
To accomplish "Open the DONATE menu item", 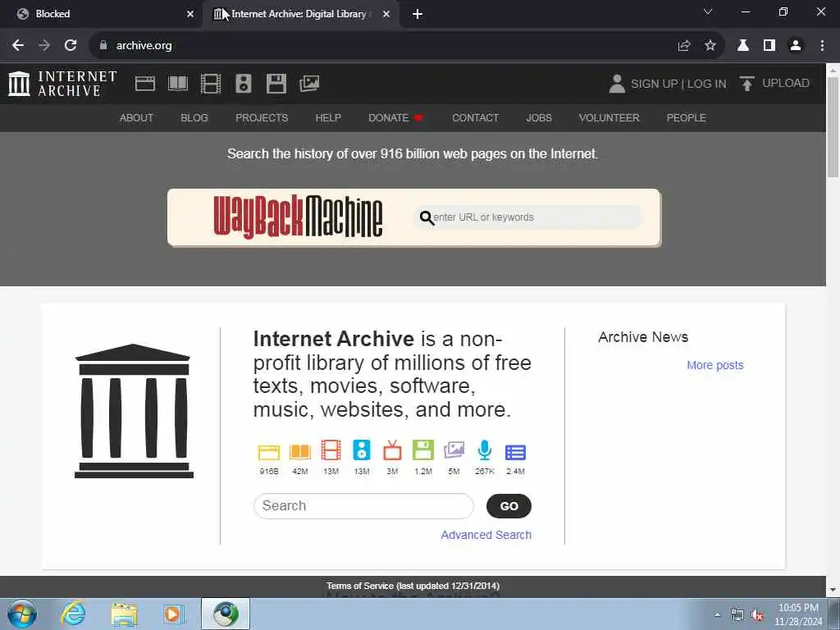I will click(395, 118).
